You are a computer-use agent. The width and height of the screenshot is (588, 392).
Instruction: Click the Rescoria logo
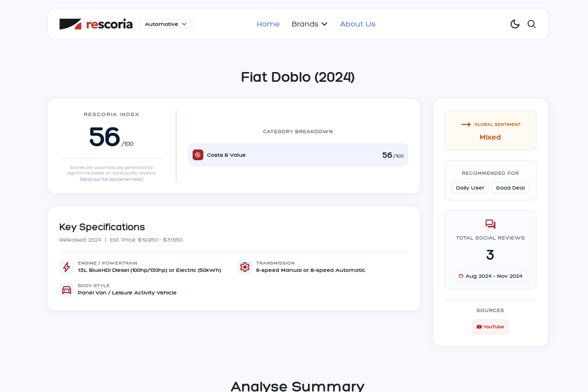96,24
